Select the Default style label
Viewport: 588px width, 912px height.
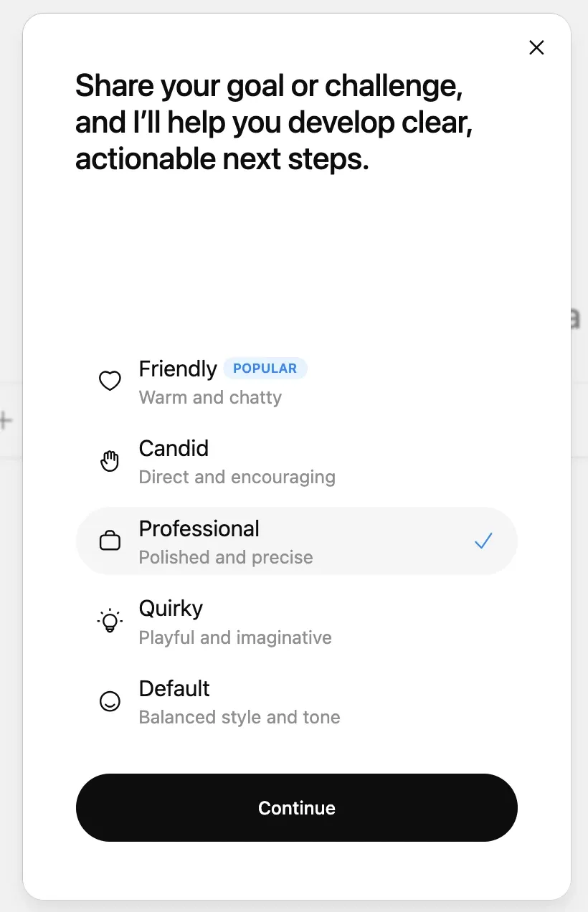click(174, 688)
